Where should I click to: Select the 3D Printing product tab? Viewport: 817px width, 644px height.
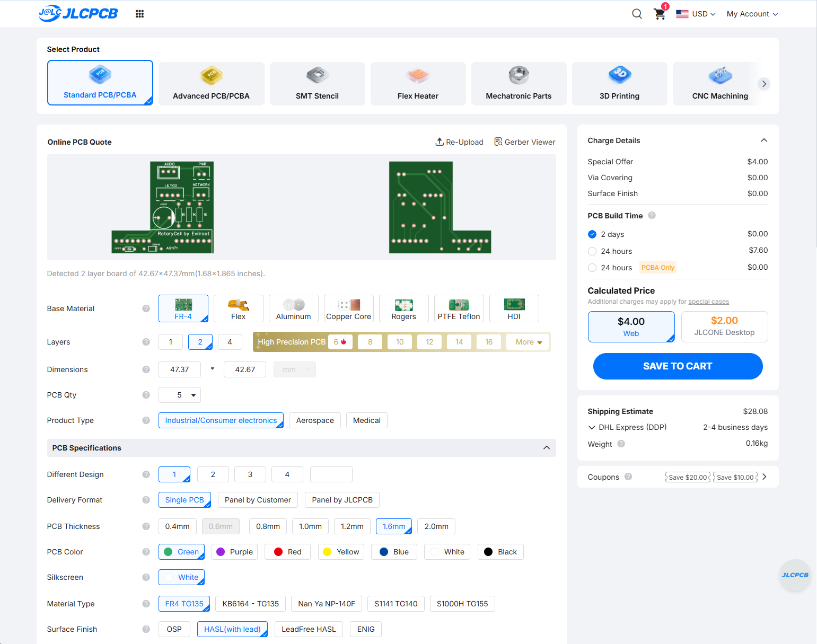click(620, 84)
